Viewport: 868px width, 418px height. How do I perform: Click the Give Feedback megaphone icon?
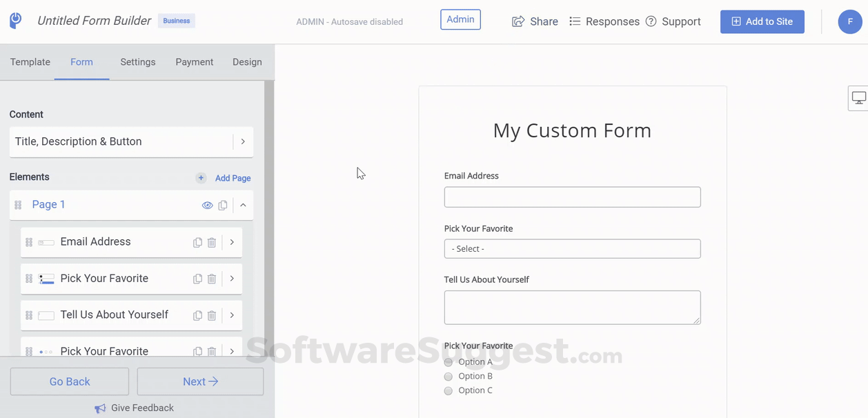pyautogui.click(x=99, y=408)
